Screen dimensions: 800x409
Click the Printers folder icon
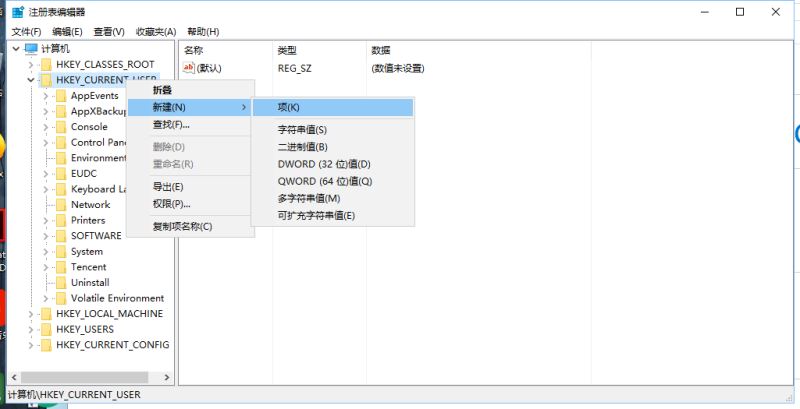(61, 220)
